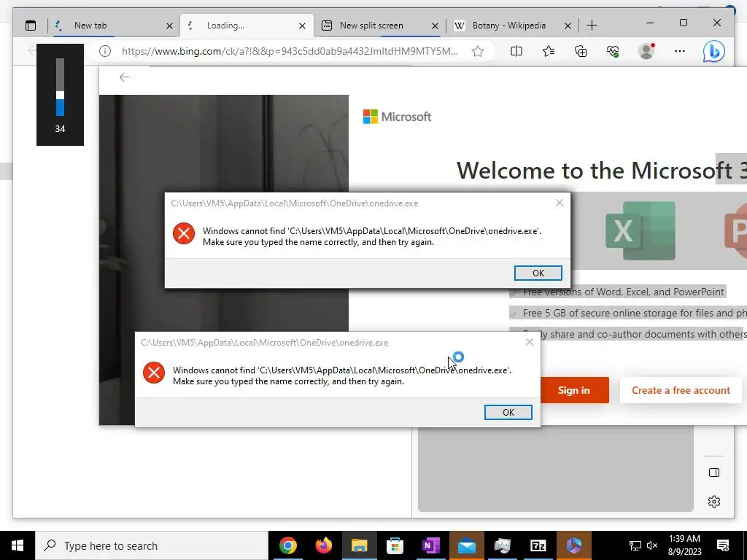This screenshot has width=747, height=560.
Task: Open Microsoft Store from taskbar
Action: click(395, 545)
